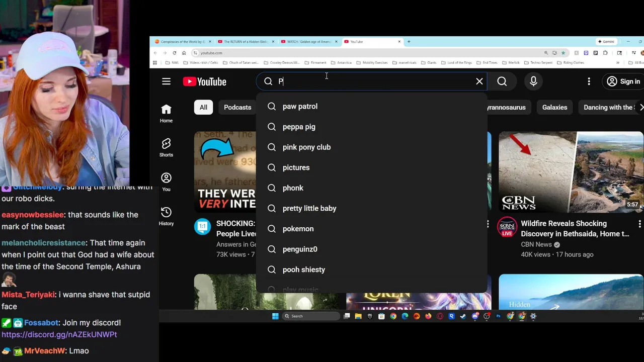Clear the search box with X
This screenshot has width=644, height=362.
click(x=479, y=81)
